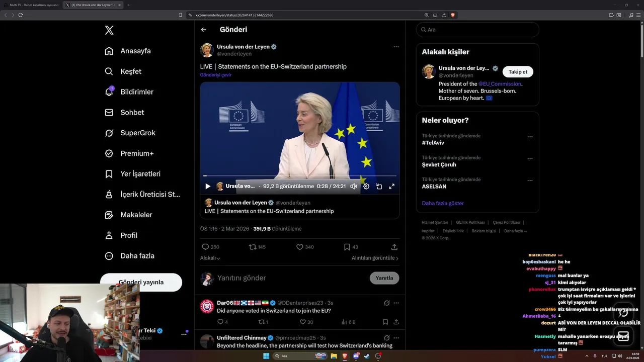Reload the browser page
Viewport: 644px width, 362px height.
tap(21, 15)
